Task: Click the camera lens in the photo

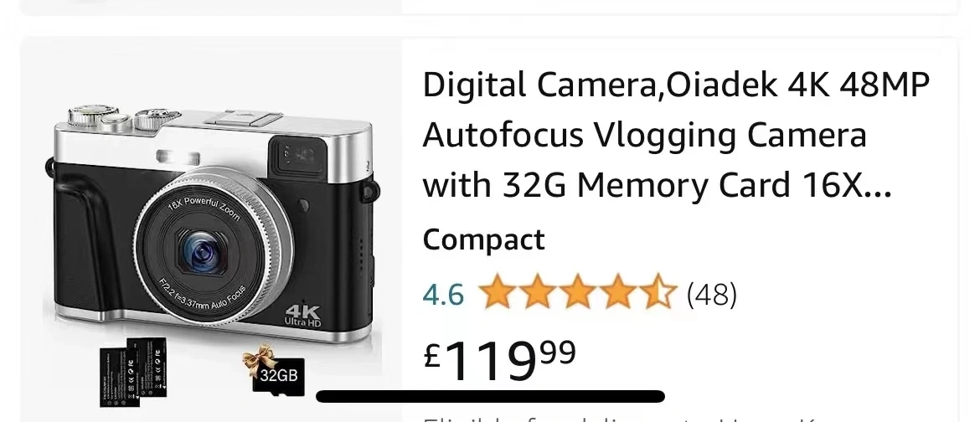Action: 204,252
